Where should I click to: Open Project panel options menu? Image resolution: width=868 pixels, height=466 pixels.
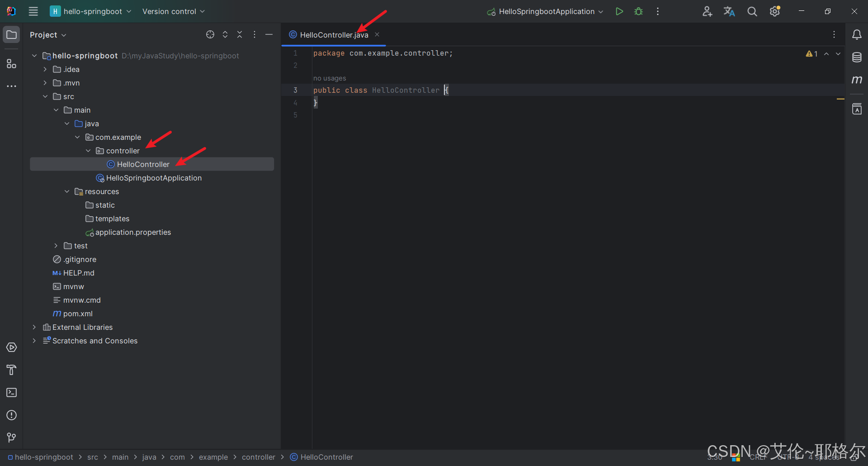point(255,35)
